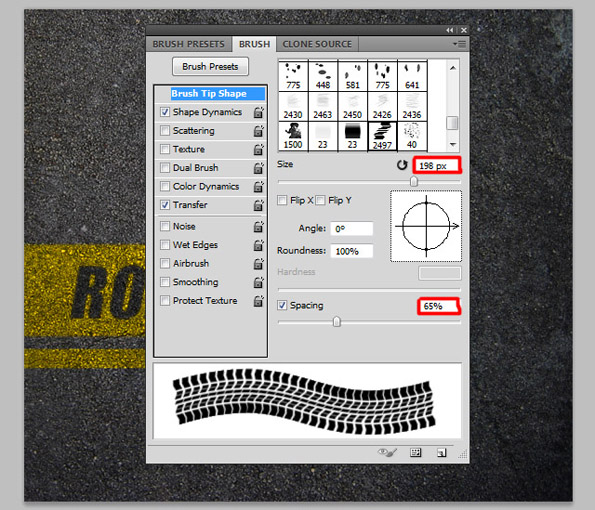
Task: Click the Angle input field
Action: pos(352,229)
